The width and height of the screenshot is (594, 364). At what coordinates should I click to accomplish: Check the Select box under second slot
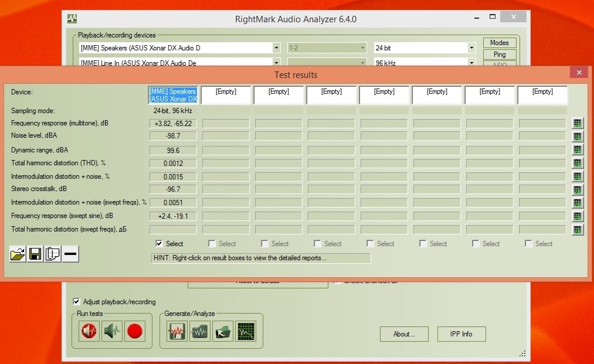[212, 244]
